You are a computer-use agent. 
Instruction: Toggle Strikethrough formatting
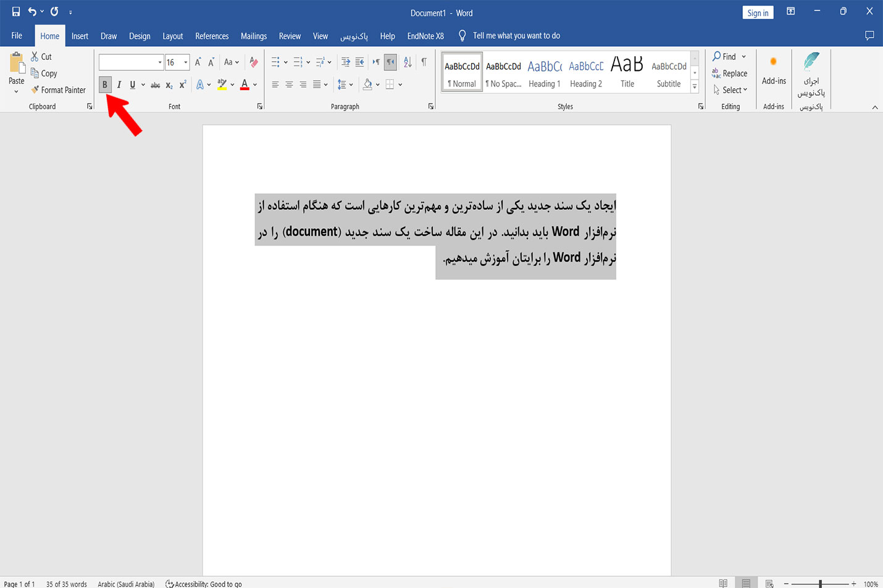pyautogui.click(x=156, y=85)
